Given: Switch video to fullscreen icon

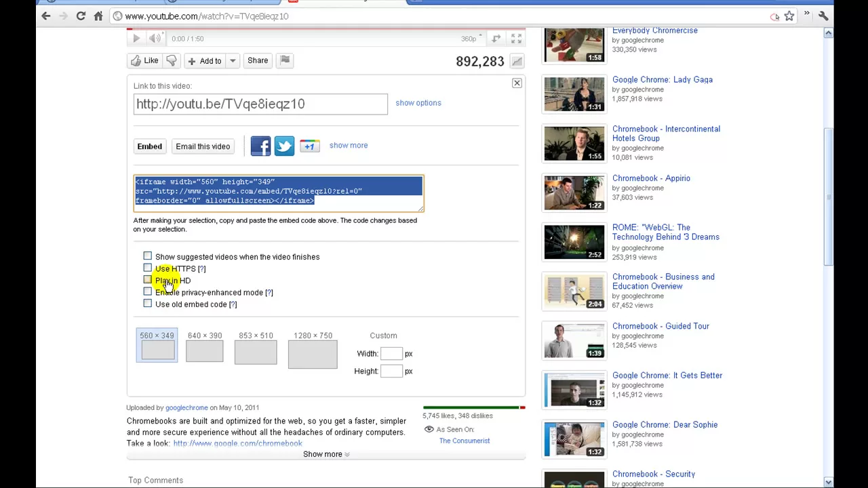Looking at the screenshot, I should point(516,39).
